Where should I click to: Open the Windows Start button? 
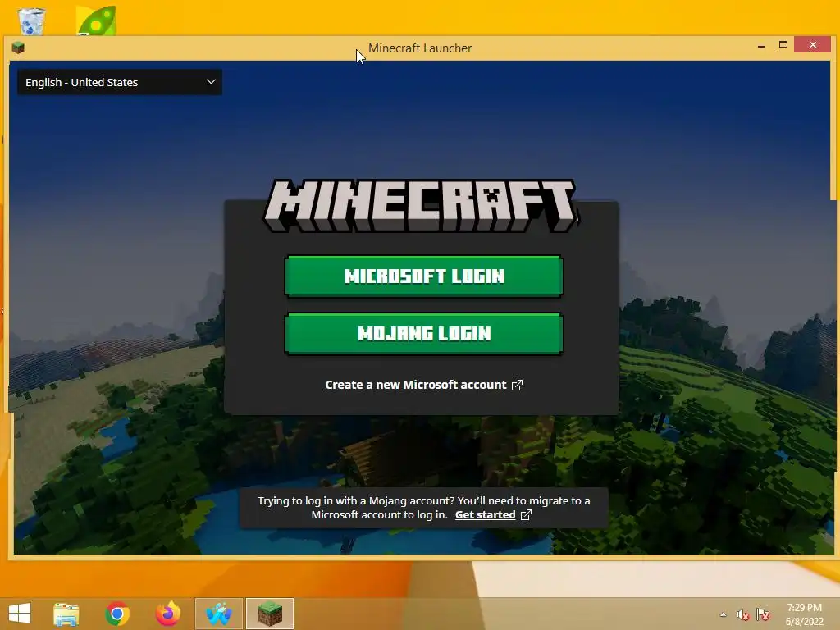[x=20, y=614]
